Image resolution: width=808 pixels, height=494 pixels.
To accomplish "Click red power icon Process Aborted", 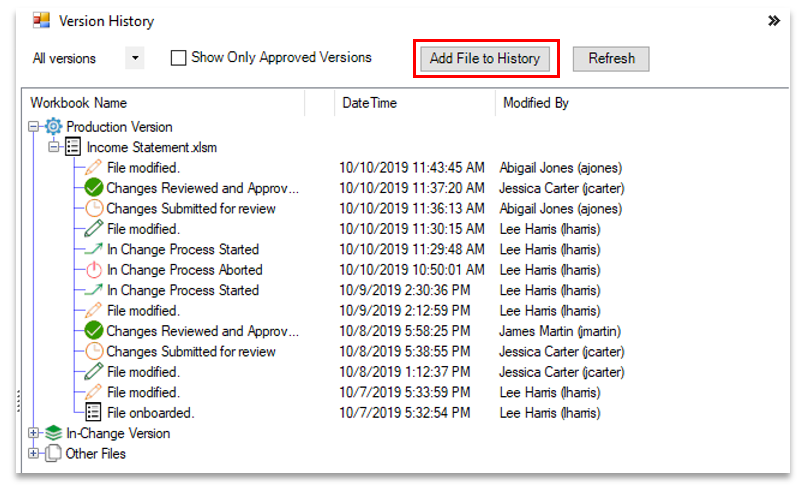I will pyautogui.click(x=94, y=269).
